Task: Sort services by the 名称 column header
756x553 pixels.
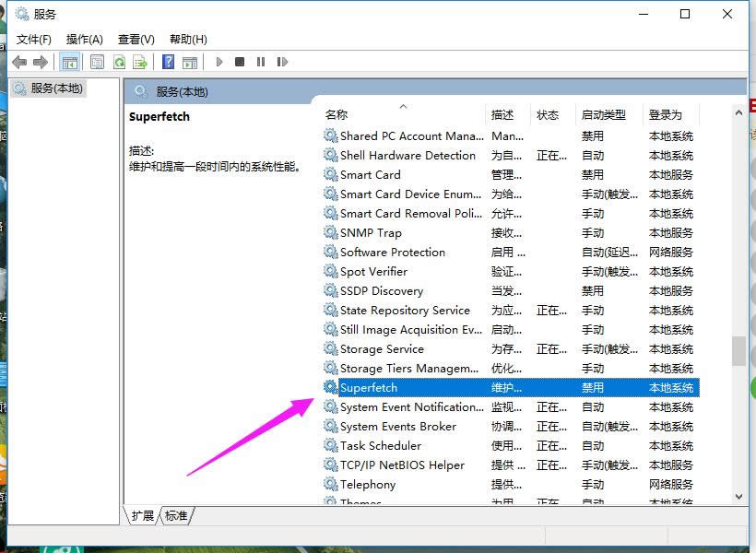Action: (x=337, y=114)
